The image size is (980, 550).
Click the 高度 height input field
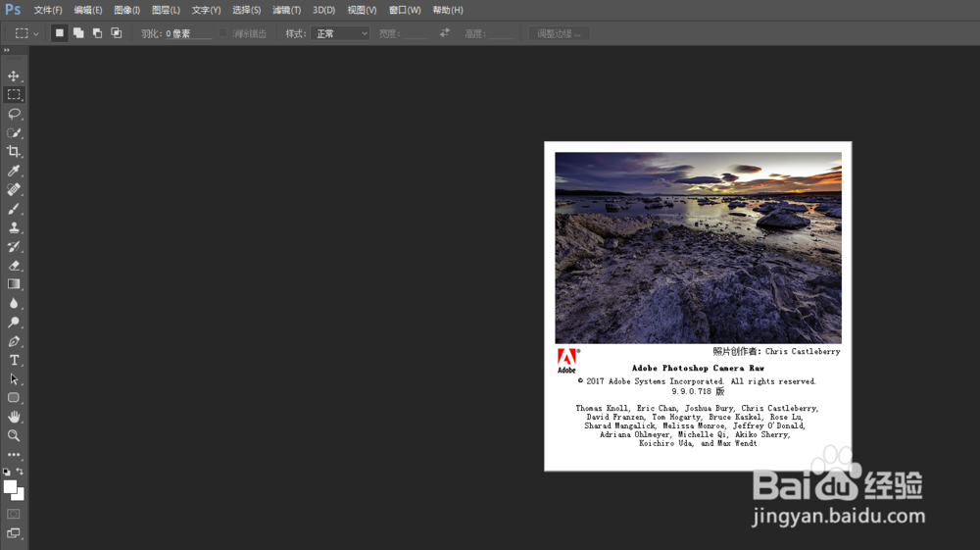pyautogui.click(x=501, y=33)
